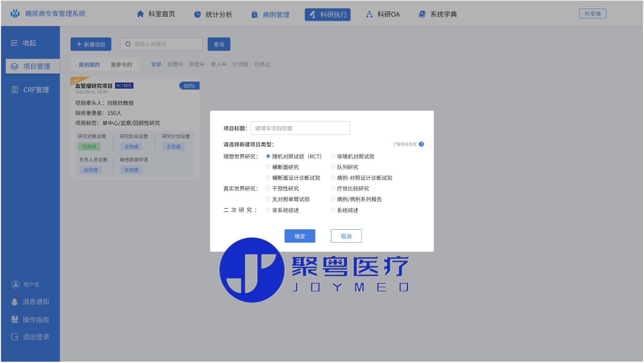Open the 科研OA menu
Viewport: 644px width, 363px height.
[383, 14]
